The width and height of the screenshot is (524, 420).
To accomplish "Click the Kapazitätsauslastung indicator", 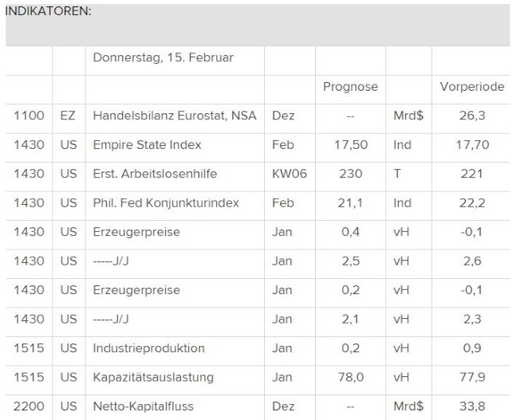I will tap(153, 377).
